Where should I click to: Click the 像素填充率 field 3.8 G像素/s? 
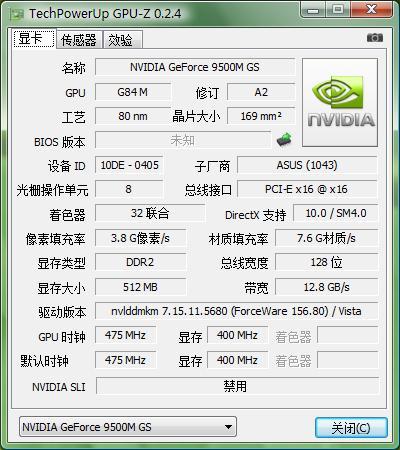[x=140, y=238]
